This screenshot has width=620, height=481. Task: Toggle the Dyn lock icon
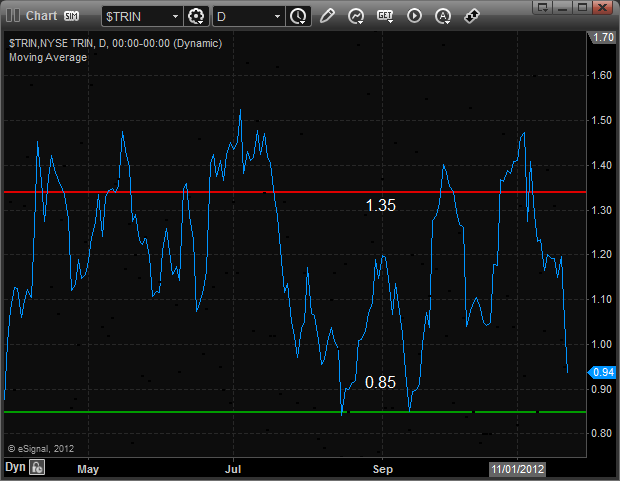pos(37,467)
